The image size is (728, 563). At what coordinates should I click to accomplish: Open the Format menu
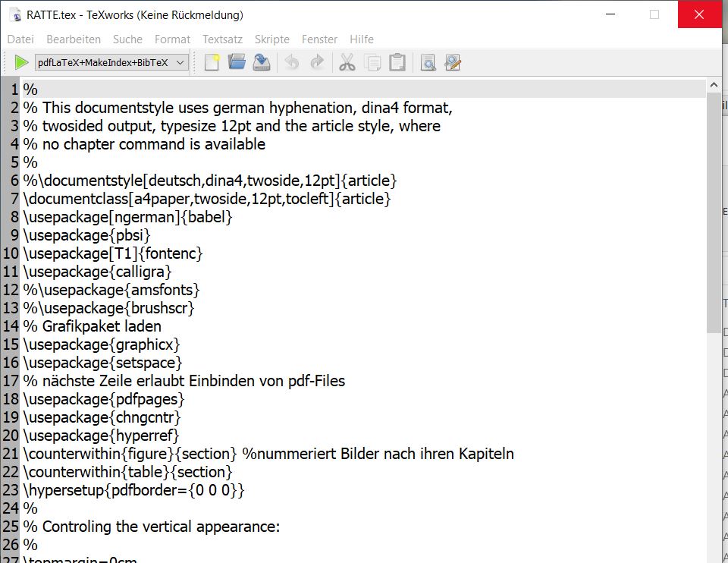pyautogui.click(x=172, y=39)
